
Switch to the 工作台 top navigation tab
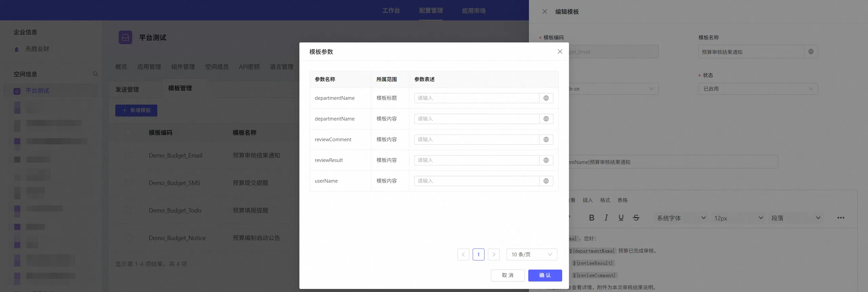point(391,11)
